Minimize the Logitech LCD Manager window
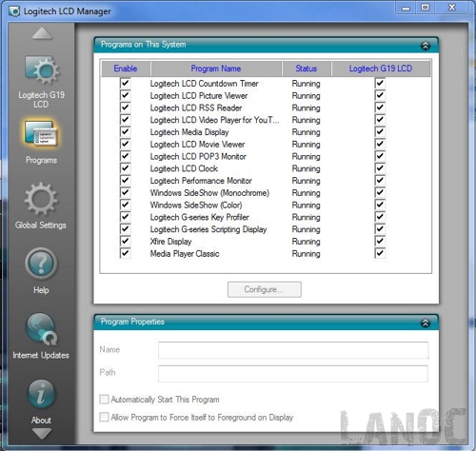 click(x=406, y=8)
